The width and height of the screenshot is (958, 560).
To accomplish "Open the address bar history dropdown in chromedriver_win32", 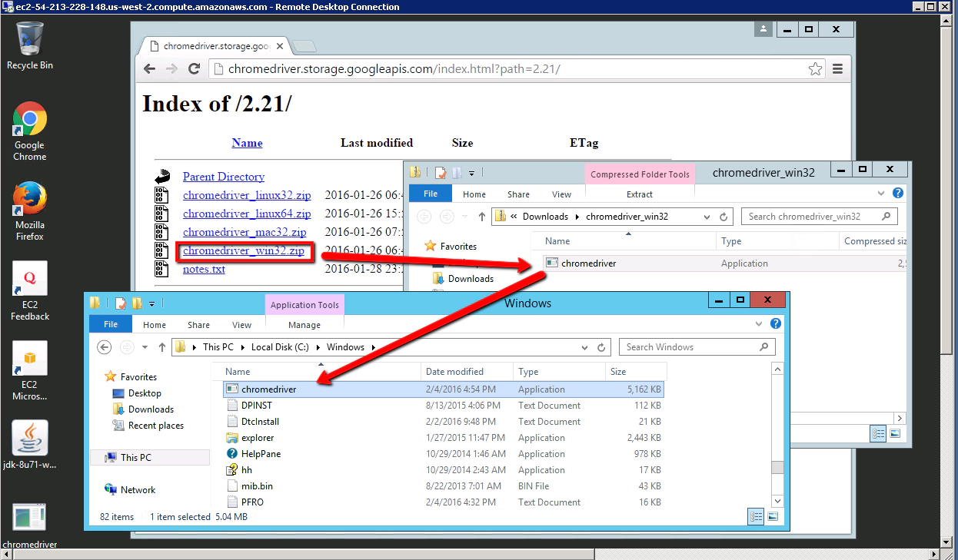I will tap(706, 216).
